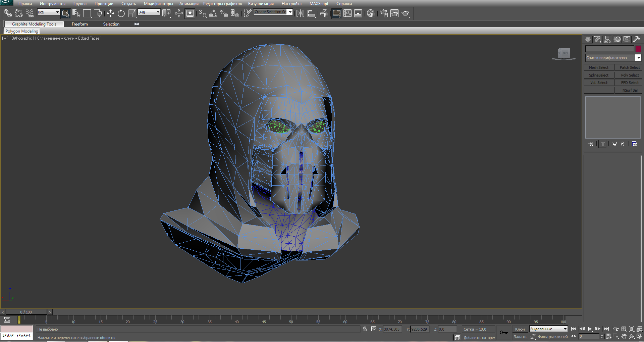This screenshot has height=342, width=644.
Task: Open the Utilities hammer panel icon
Action: (636, 39)
